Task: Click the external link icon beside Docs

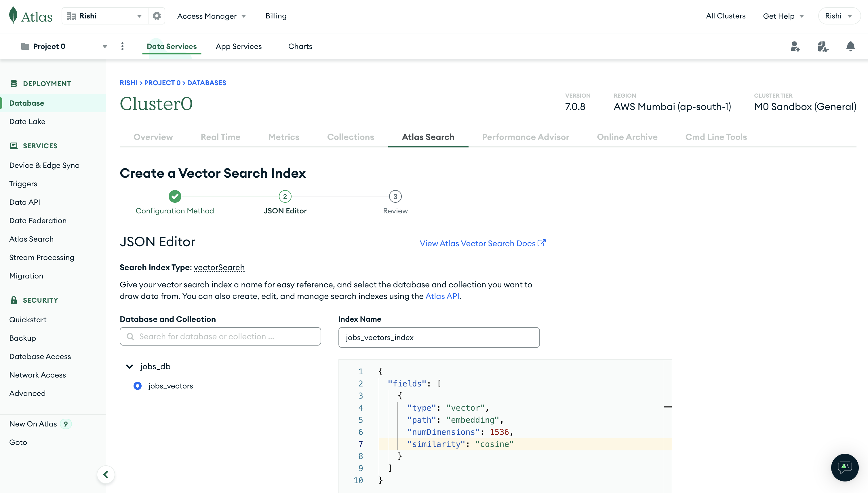Action: point(541,243)
